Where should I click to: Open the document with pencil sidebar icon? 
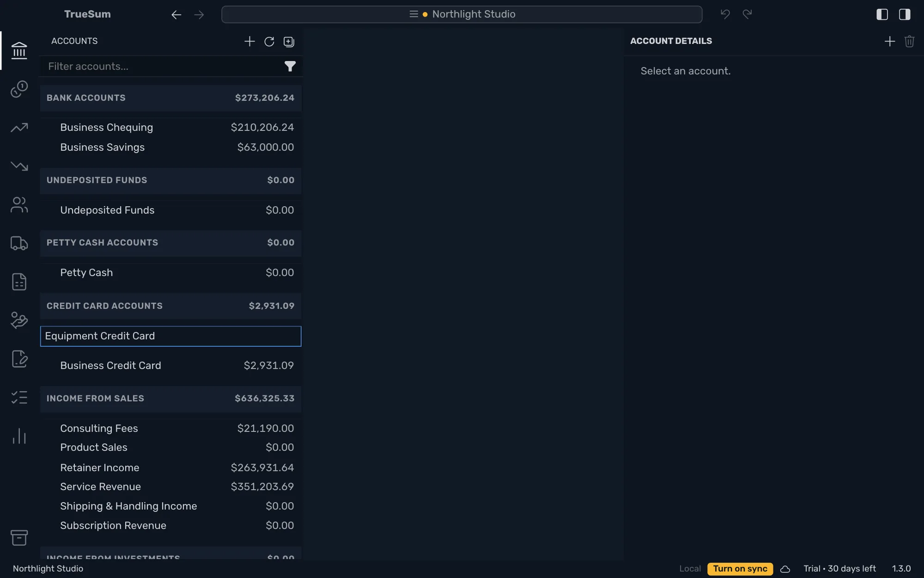[x=19, y=359]
